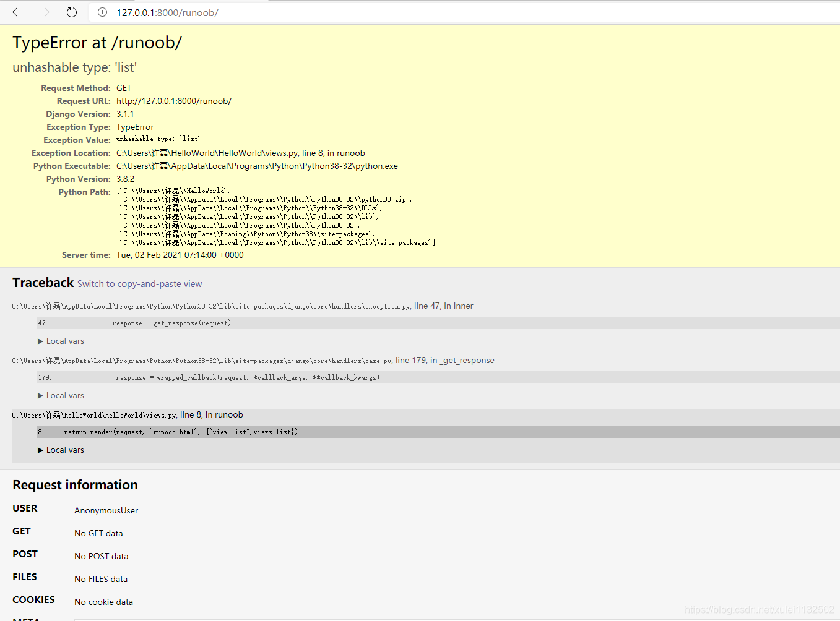Click the USER label
The width and height of the screenshot is (840, 621).
coord(25,508)
